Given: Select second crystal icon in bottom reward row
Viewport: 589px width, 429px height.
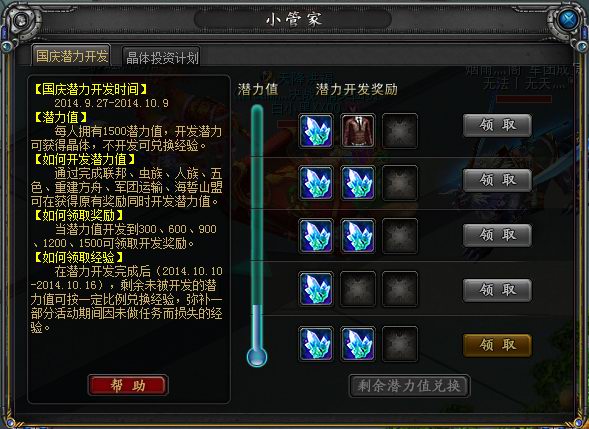Looking at the screenshot, I should [x=358, y=344].
